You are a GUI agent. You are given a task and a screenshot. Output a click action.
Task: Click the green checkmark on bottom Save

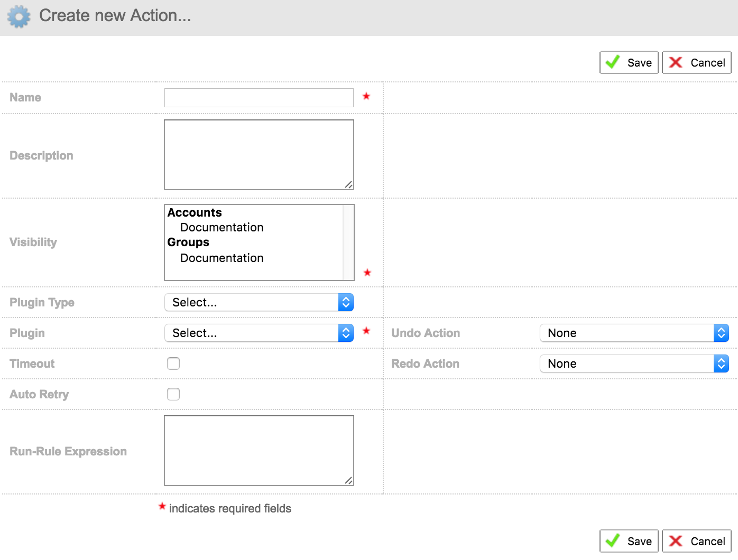[613, 541]
